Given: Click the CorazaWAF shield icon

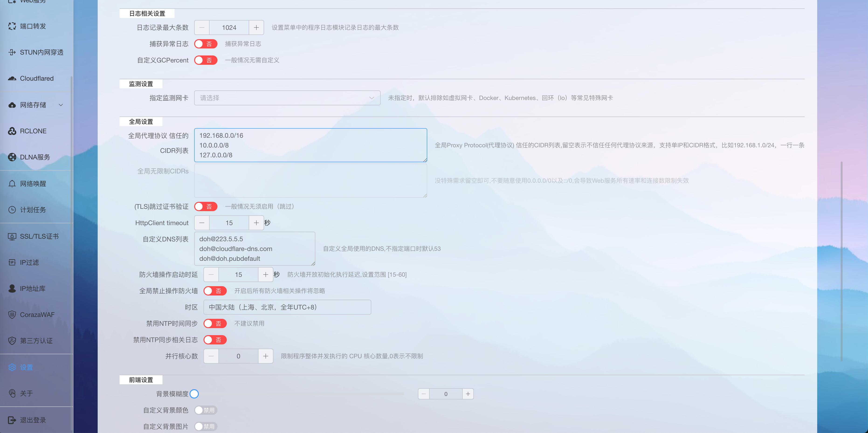Looking at the screenshot, I should [x=12, y=314].
